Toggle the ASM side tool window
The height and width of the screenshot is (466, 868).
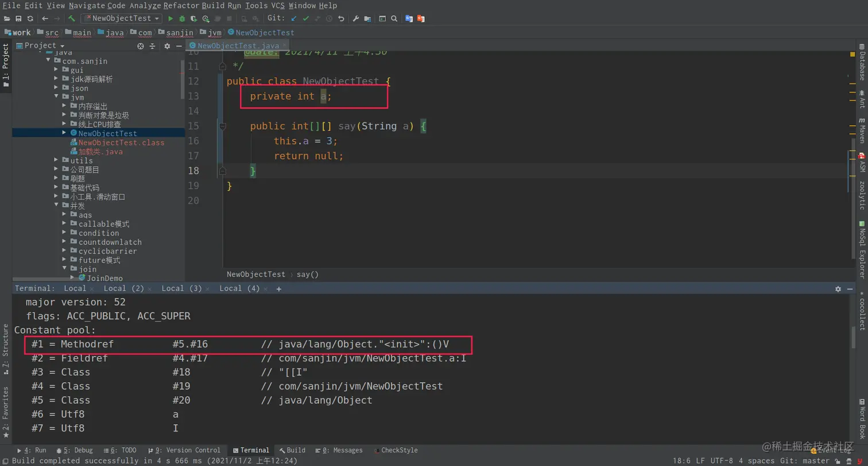pyautogui.click(x=862, y=162)
